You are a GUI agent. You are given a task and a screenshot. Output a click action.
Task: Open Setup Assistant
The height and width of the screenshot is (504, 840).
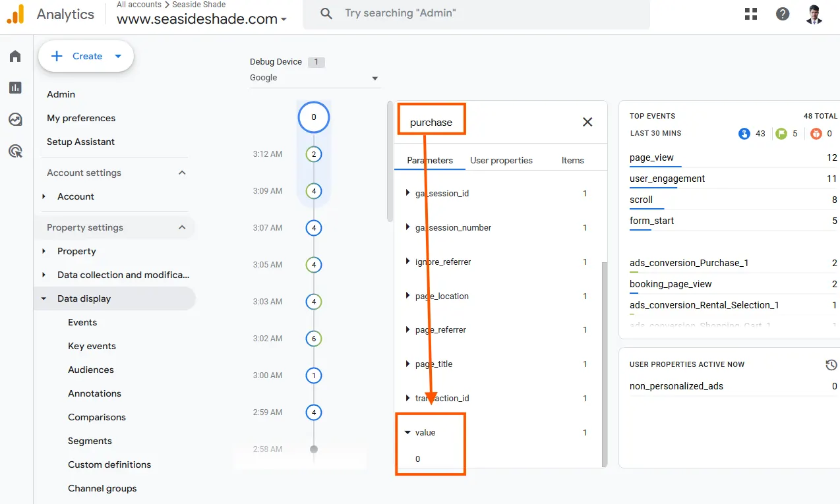[x=80, y=142]
